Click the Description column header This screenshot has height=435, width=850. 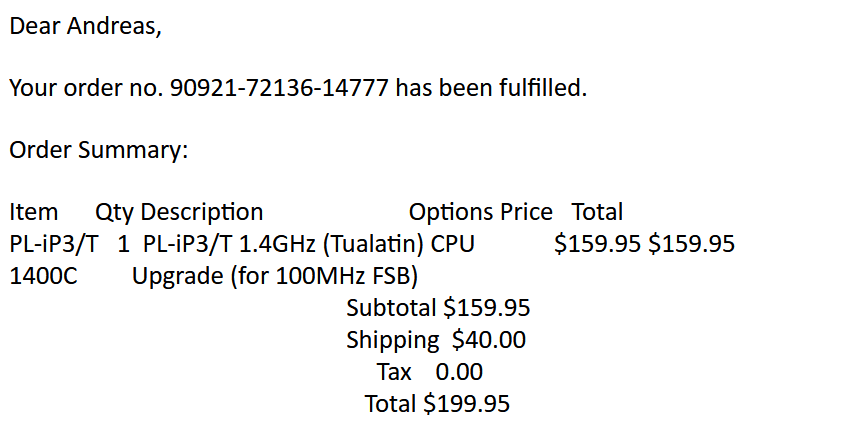pos(202,213)
